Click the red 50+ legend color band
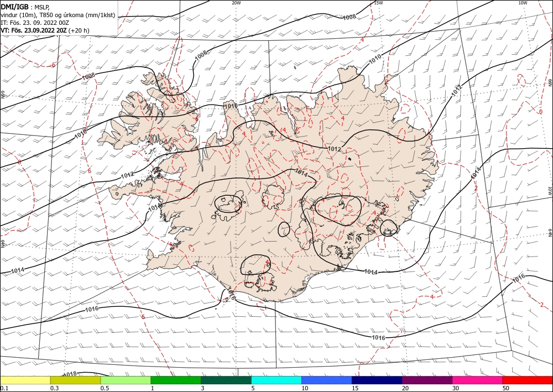Image resolution: width=553 pixels, height=392 pixels. tap(528, 380)
